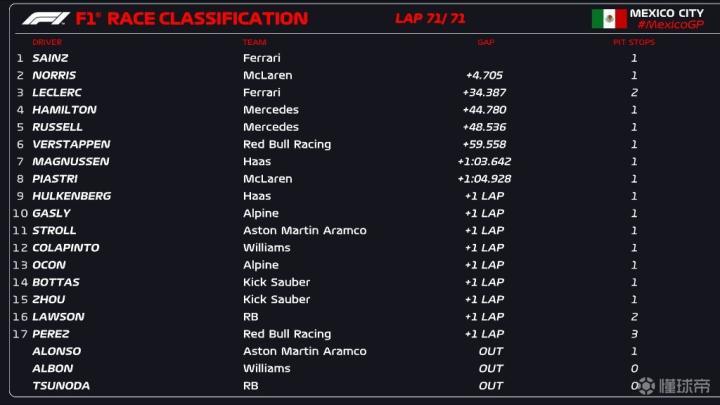Select the VERSTAPPEN row name

pyautogui.click(x=71, y=144)
